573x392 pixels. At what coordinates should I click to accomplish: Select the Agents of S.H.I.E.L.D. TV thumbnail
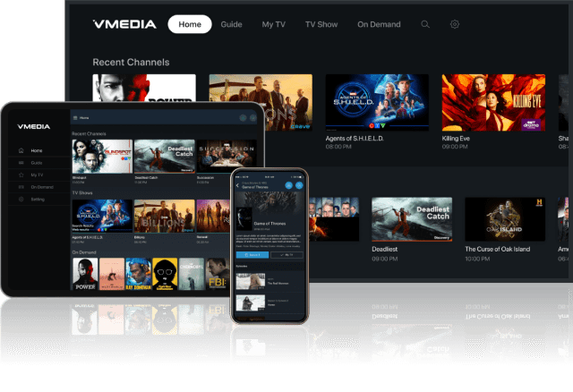tap(377, 102)
